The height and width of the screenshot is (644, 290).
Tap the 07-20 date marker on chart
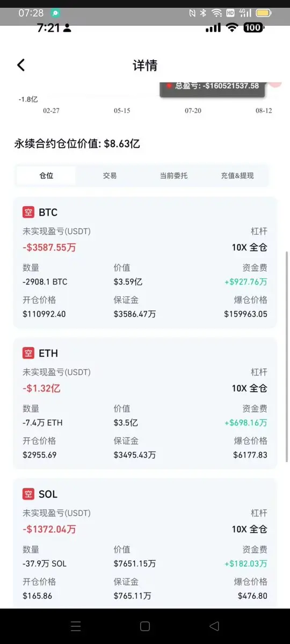(193, 111)
